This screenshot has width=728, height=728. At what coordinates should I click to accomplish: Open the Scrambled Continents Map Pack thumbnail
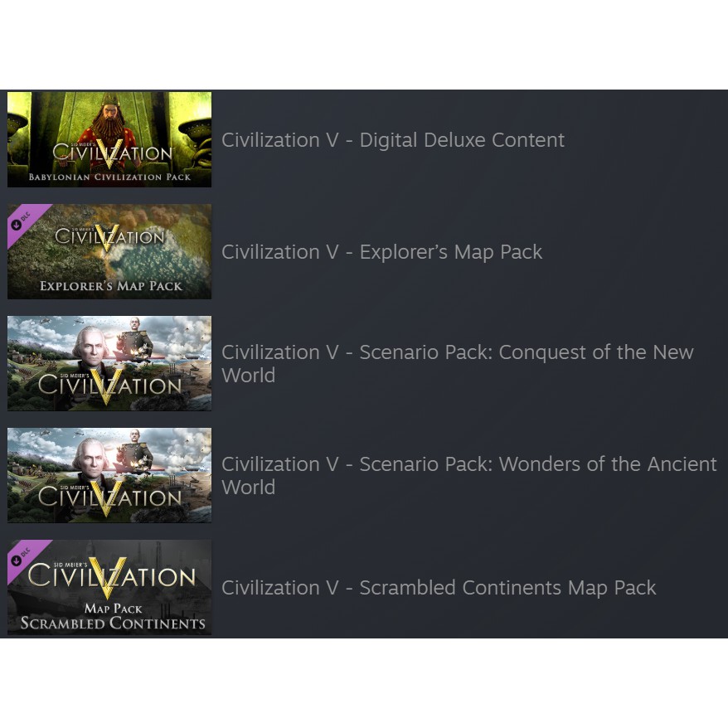(109, 587)
